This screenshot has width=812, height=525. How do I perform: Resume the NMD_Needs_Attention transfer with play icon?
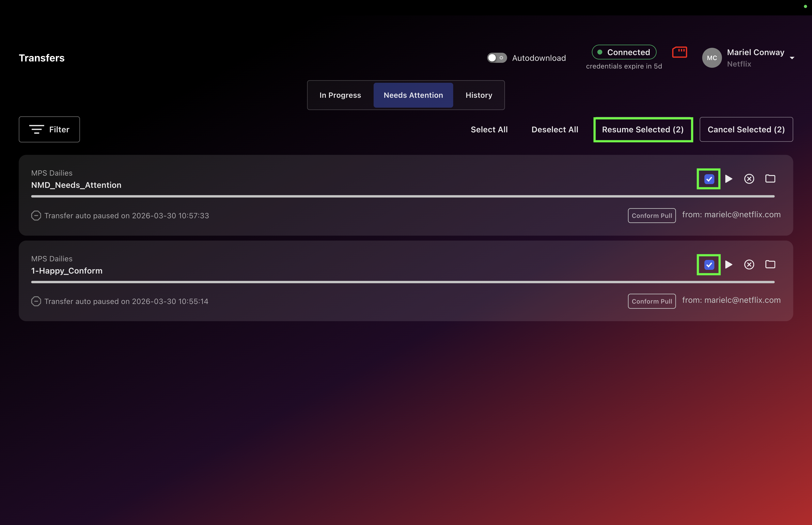click(x=728, y=179)
